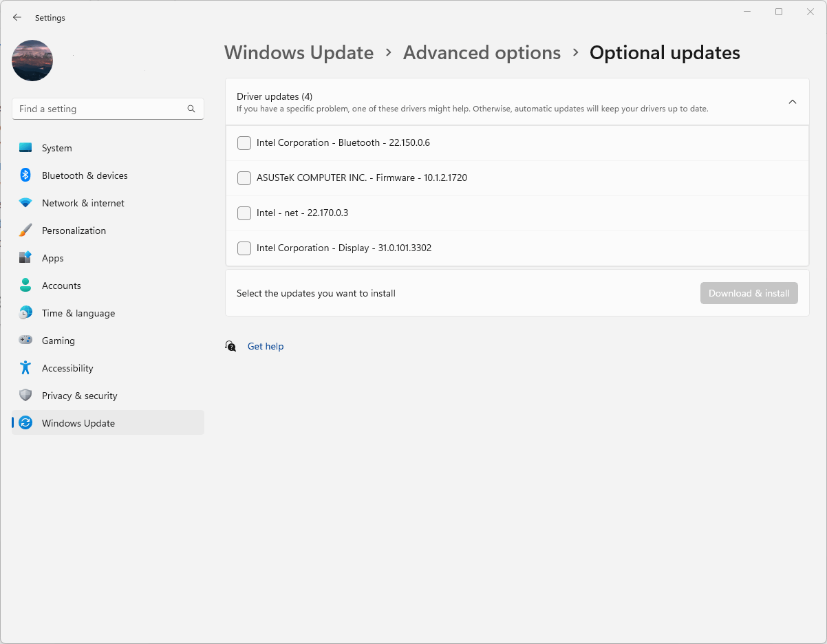827x644 pixels.
Task: Select the Windows Update label in the sidebar
Action: pyautogui.click(x=78, y=423)
